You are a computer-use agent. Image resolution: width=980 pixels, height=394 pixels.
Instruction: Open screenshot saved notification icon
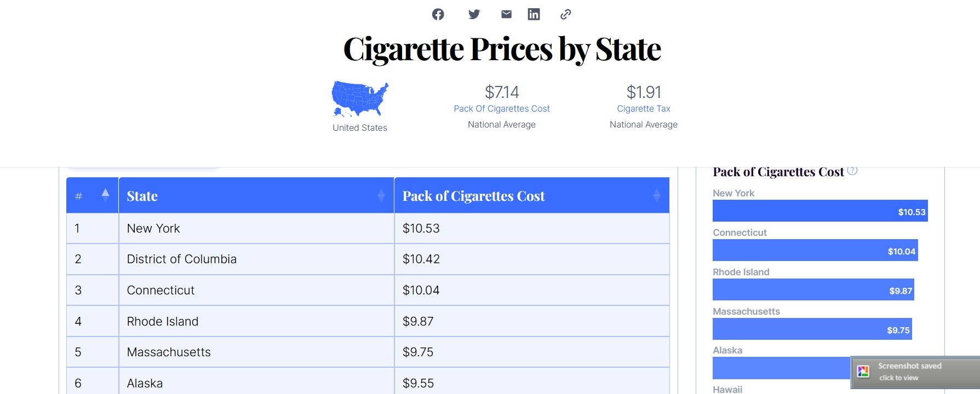[863, 372]
